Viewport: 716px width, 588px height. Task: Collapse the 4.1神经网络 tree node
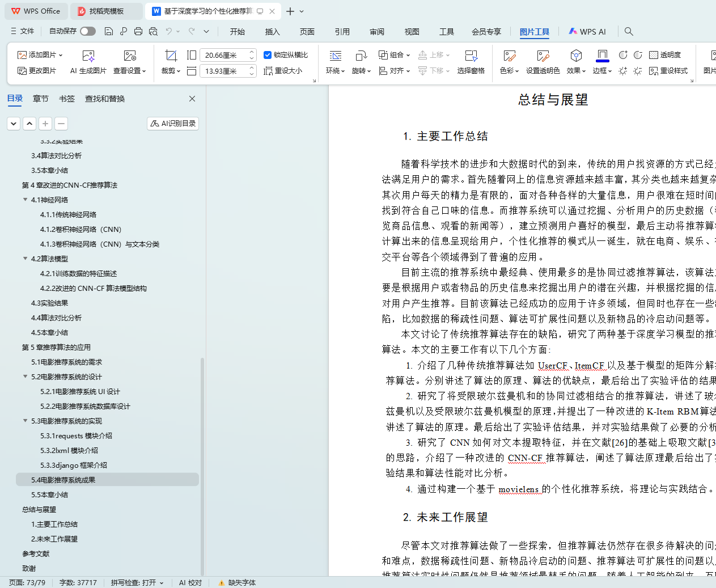pos(25,200)
